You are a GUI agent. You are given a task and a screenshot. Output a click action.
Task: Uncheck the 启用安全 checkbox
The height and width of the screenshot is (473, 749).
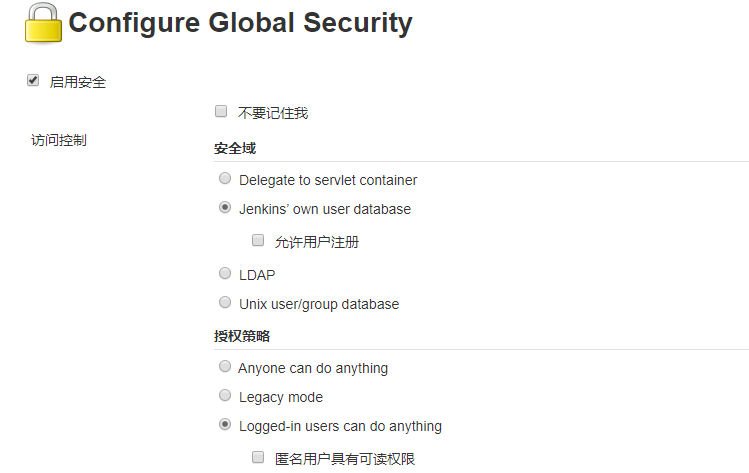point(33,81)
